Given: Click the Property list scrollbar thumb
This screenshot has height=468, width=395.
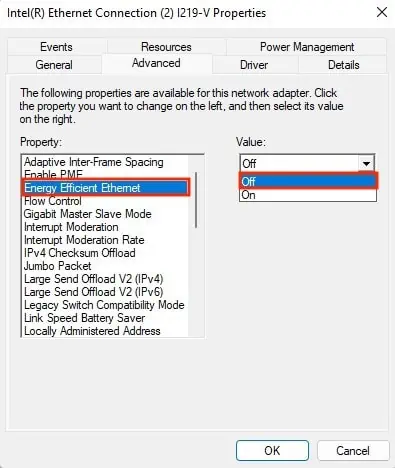Looking at the screenshot, I should [x=196, y=200].
